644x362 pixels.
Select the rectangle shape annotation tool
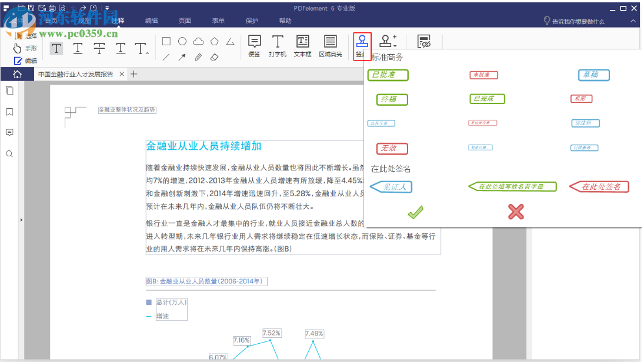(x=165, y=41)
